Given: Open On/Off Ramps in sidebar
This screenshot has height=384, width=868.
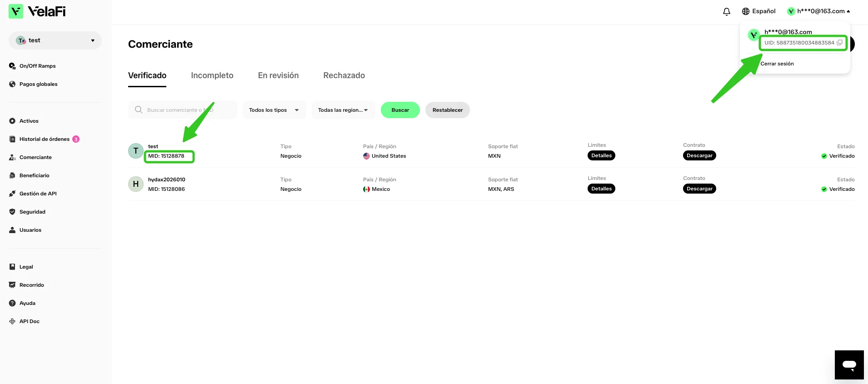Looking at the screenshot, I should click(x=37, y=66).
